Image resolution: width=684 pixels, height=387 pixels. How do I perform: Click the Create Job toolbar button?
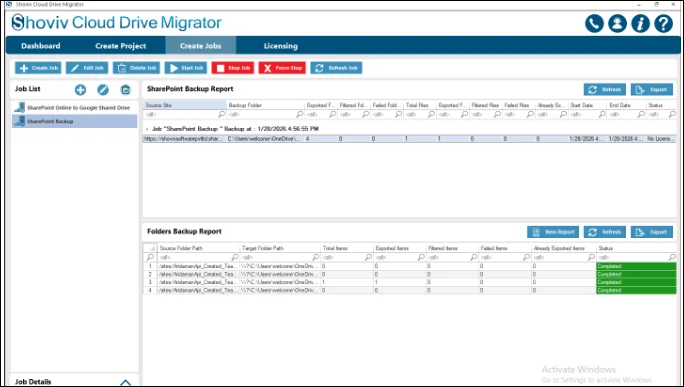[38, 68]
